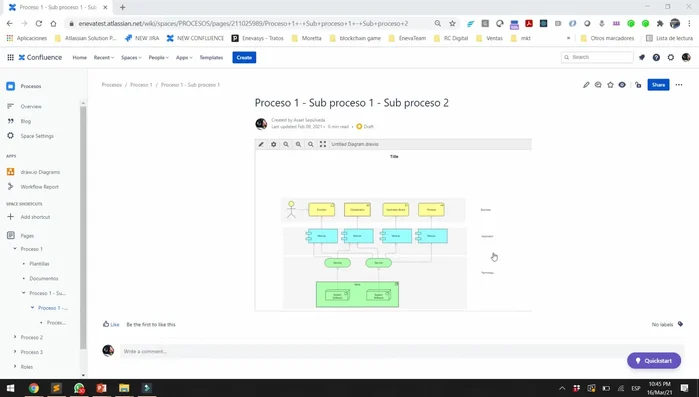Edit diagram with draw.io pencil icon
This screenshot has width=699, height=397.
pyautogui.click(x=261, y=144)
